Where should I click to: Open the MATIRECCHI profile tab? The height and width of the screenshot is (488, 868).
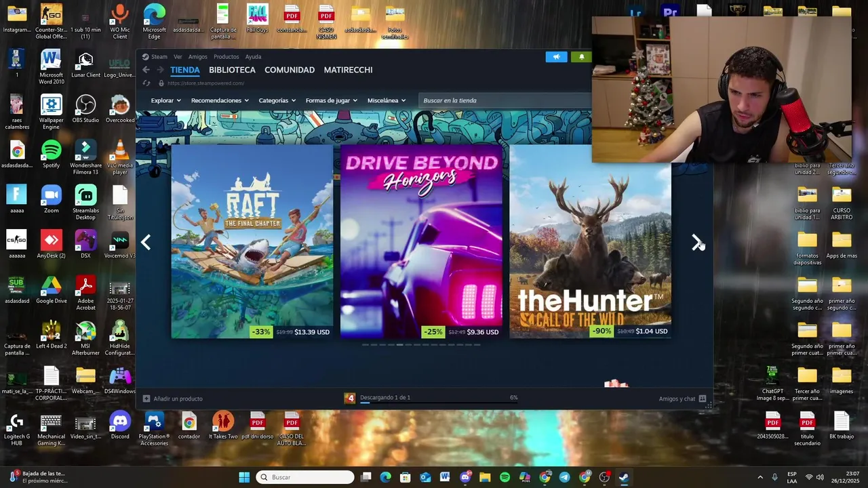click(x=348, y=70)
